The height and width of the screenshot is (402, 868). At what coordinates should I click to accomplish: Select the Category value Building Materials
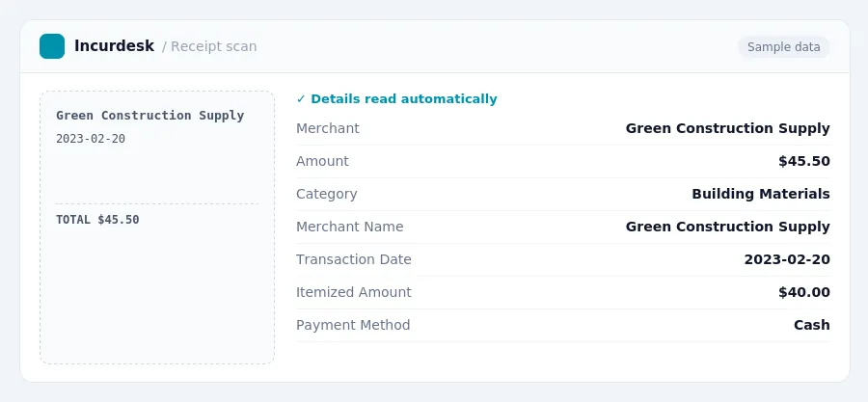click(x=761, y=194)
